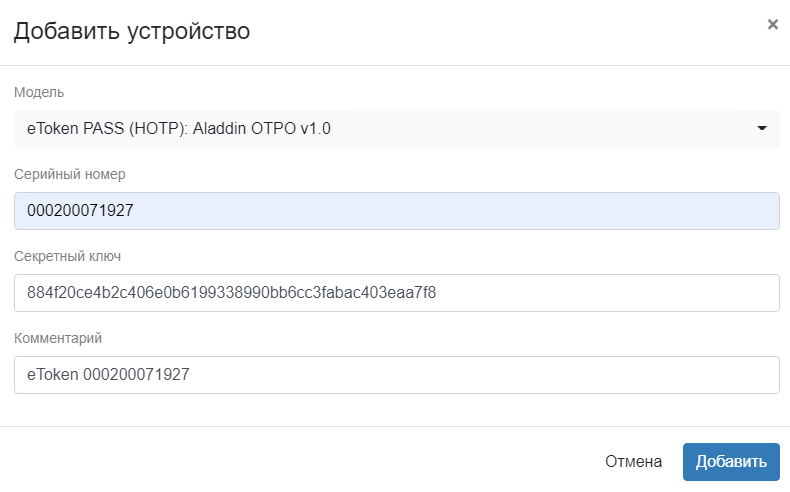The height and width of the screenshot is (492, 790).
Task: Click the Добавить устройство dialog title
Action: click(131, 31)
